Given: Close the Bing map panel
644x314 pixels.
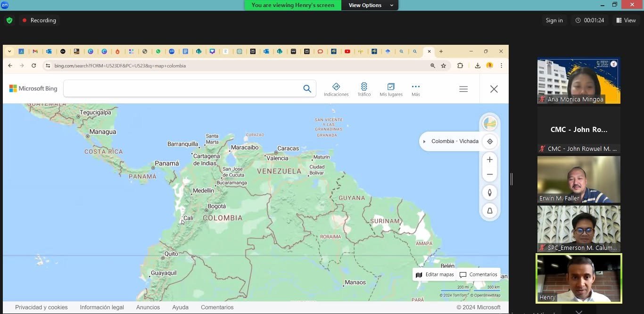Looking at the screenshot, I should (x=494, y=89).
